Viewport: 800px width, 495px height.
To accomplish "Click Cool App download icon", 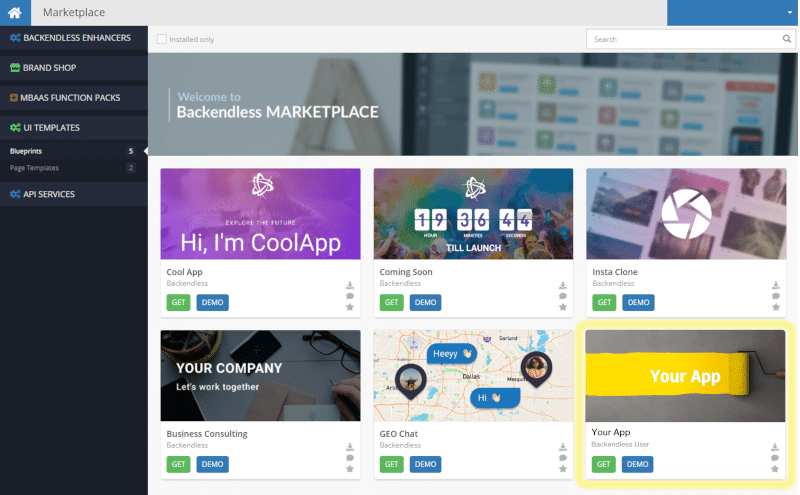I will tap(350, 285).
